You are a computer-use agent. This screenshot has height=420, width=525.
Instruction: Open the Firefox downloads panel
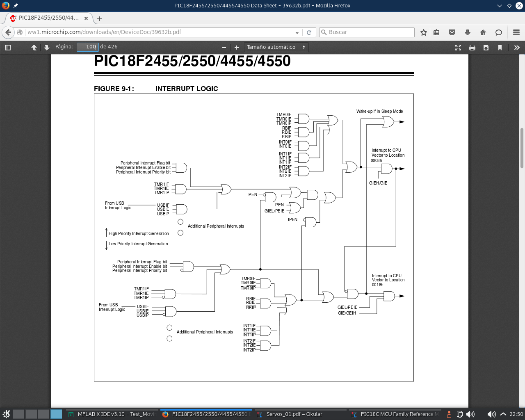[x=468, y=32]
